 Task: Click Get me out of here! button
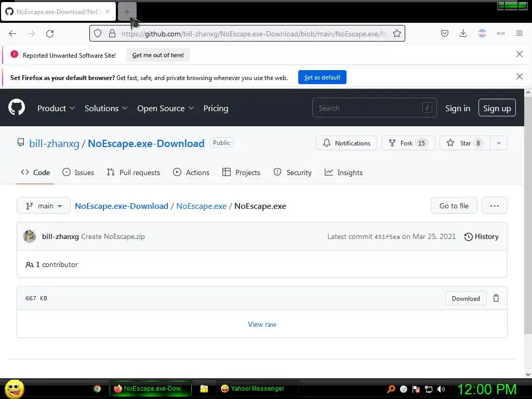158,55
